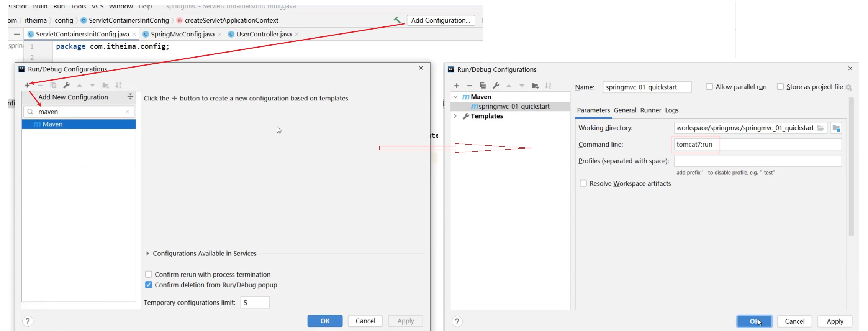
Task: Click the Add Configuration... button
Action: coord(441,20)
